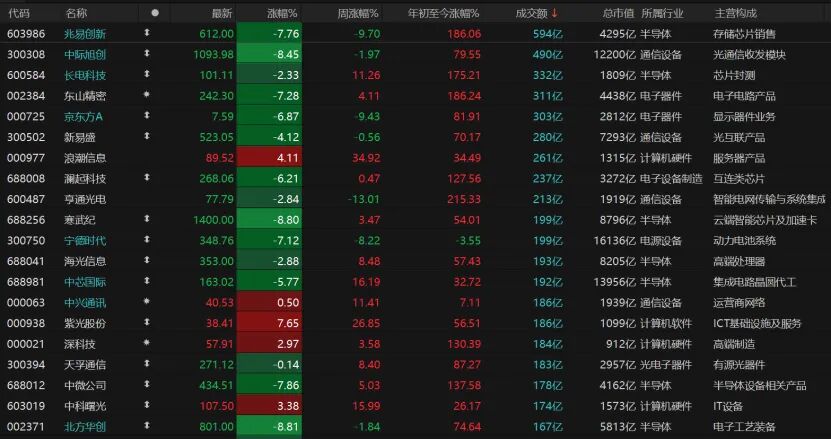Screen dimensions: 831x439
Task: Click the dot icon in header row
Action: pyautogui.click(x=155, y=13)
